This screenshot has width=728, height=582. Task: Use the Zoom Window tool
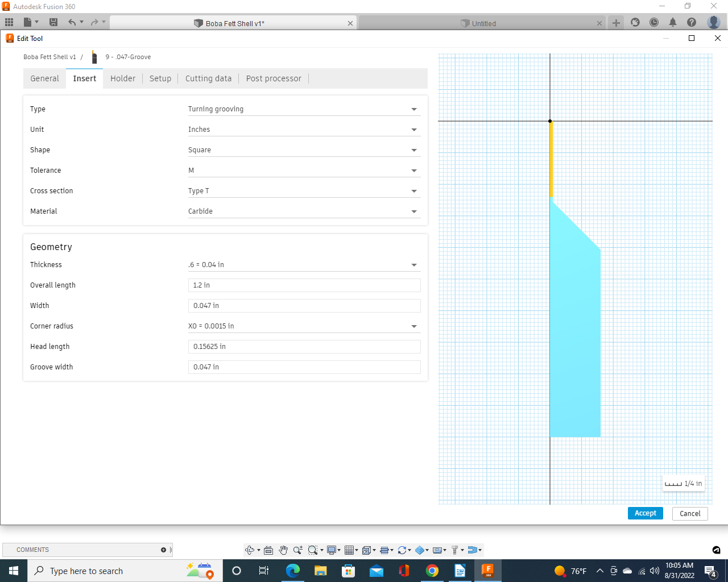click(x=312, y=550)
